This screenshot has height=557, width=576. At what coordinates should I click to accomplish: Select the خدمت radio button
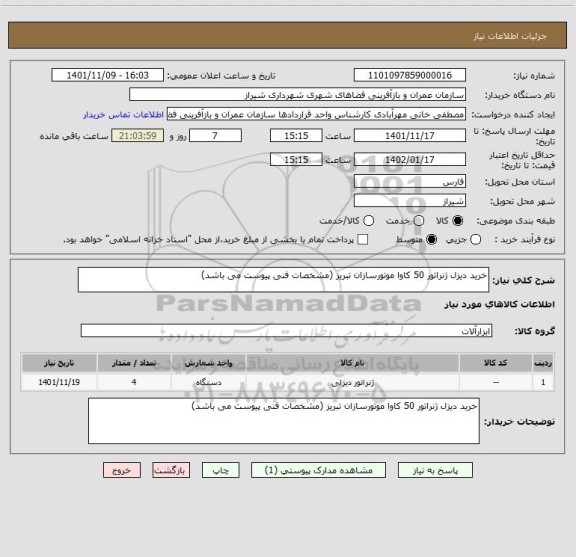pyautogui.click(x=419, y=220)
